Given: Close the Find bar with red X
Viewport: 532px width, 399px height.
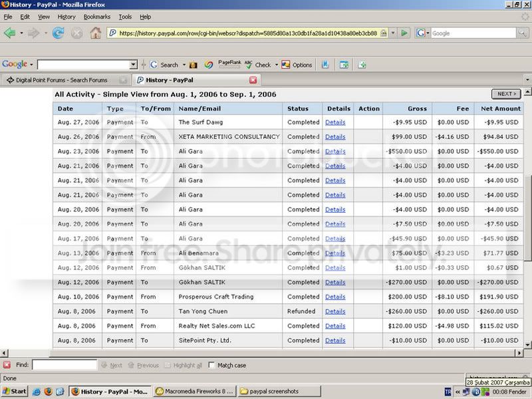Looking at the screenshot, I should (x=7, y=365).
